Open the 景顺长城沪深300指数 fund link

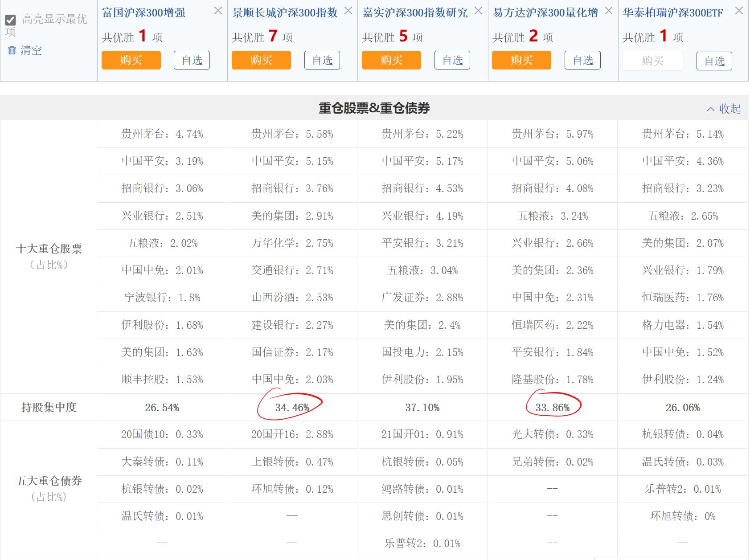[x=285, y=12]
